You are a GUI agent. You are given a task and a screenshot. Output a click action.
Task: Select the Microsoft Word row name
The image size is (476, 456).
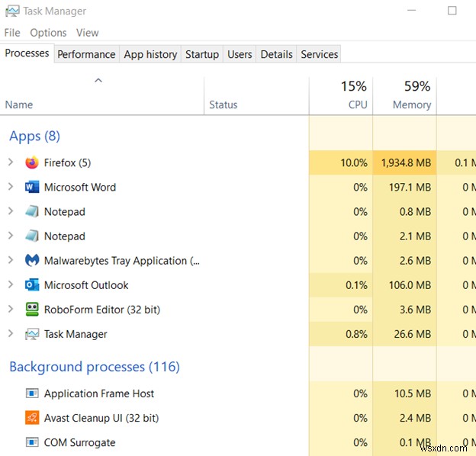click(80, 187)
